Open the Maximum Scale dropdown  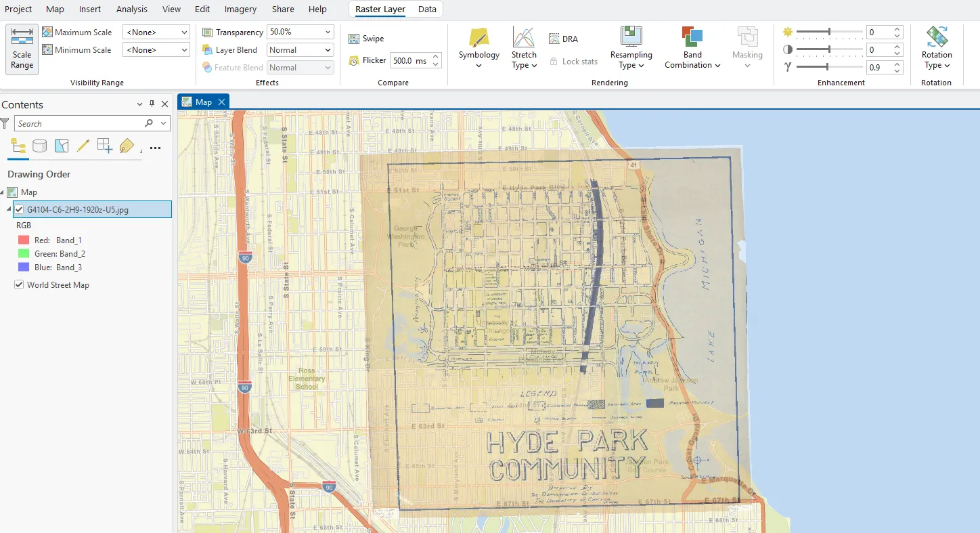click(185, 32)
